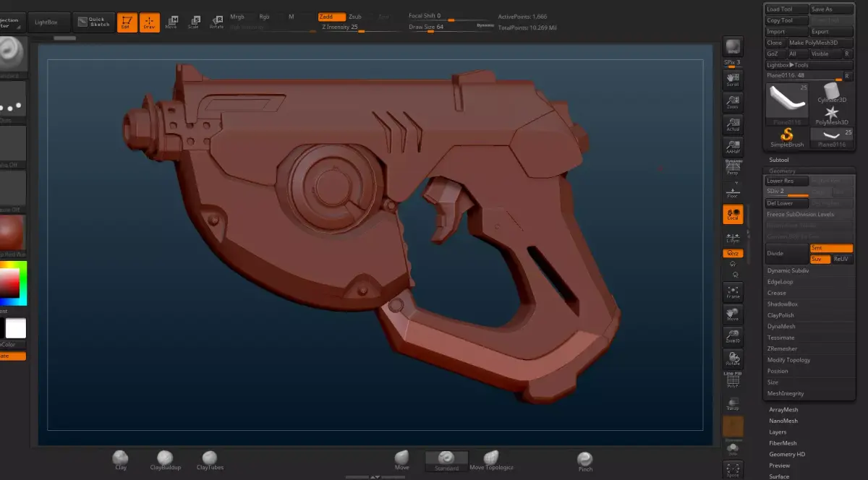Expand the Subtool palette section

779,160
